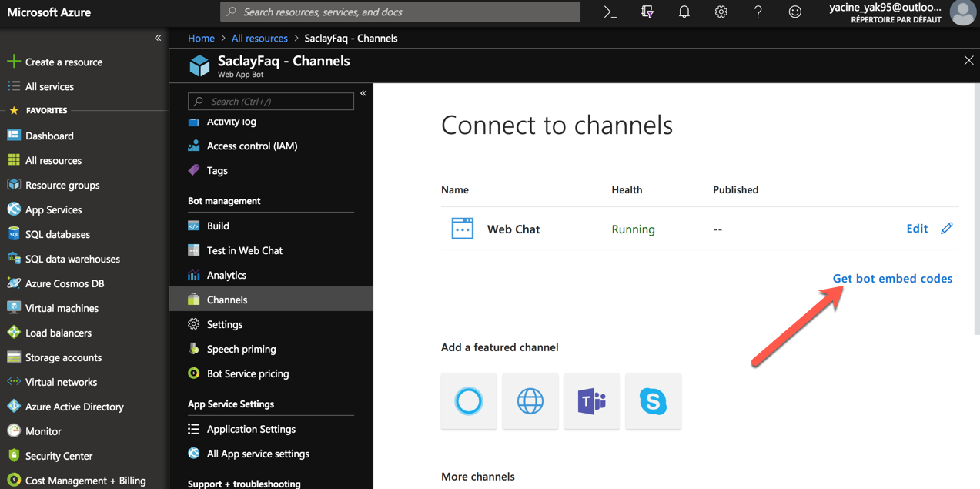Screen dimensions: 980x489
Task: Open Test in Web Chat
Action: [236, 250]
